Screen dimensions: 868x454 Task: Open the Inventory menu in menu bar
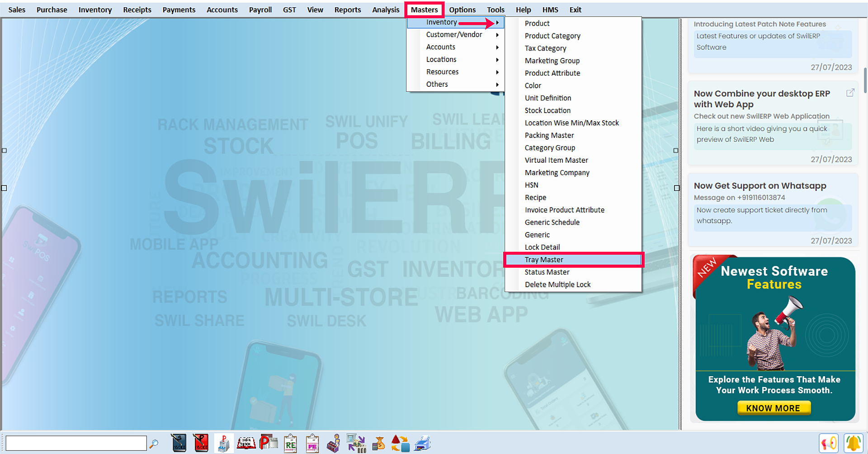click(x=95, y=9)
